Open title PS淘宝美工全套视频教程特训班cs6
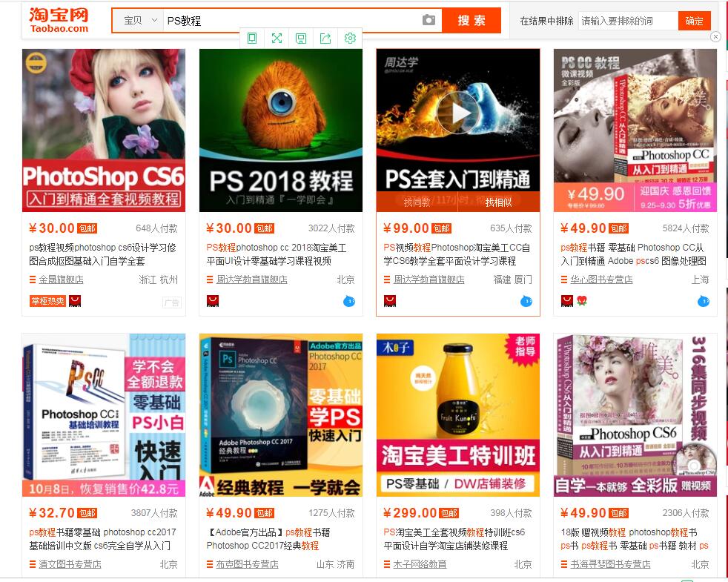 [454, 532]
